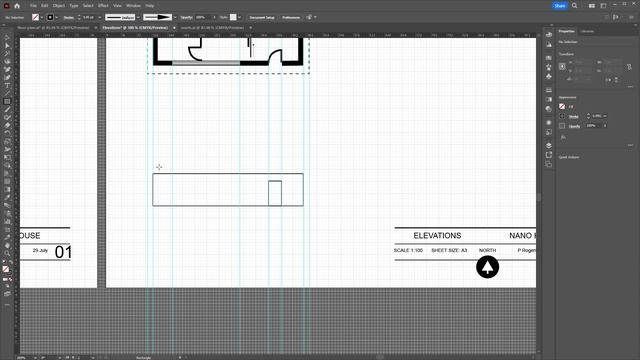Toggle the Fill and Stroke indicator in toolbar
This screenshot has height=360, width=640.
[6, 269]
